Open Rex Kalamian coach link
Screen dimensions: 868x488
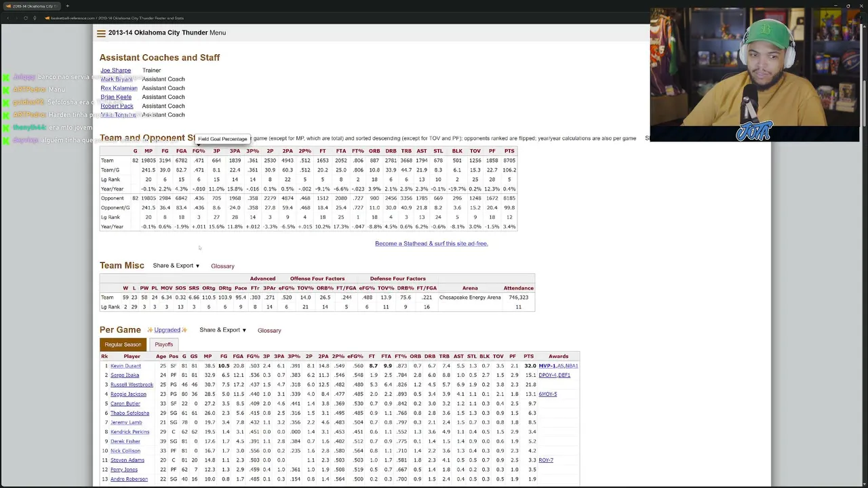[x=119, y=88]
